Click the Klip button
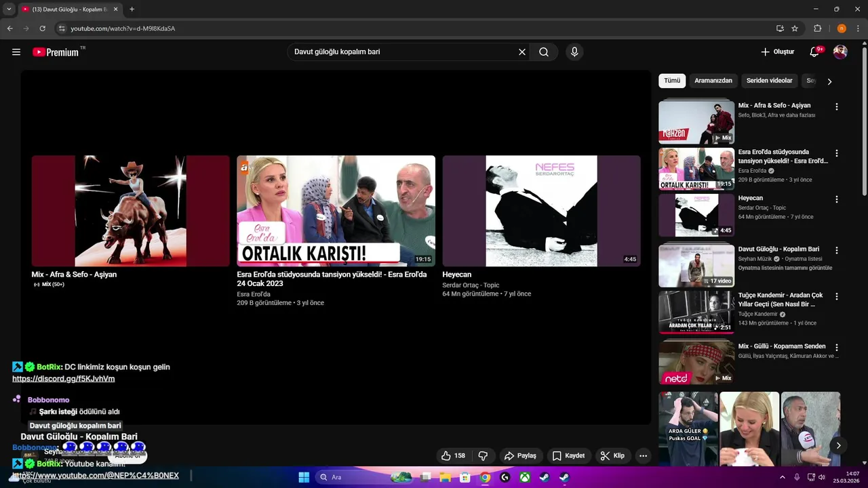Viewport: 868px width, 488px height. [x=613, y=455]
